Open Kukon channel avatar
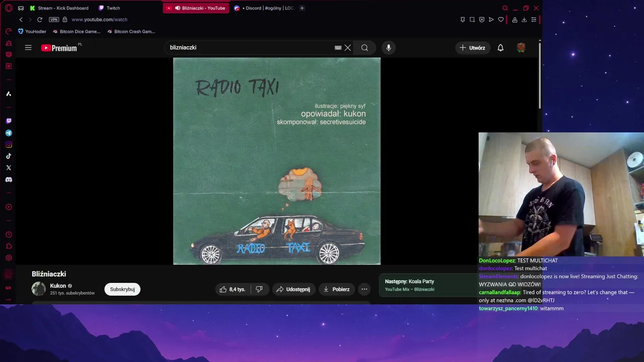Image resolution: width=644 pixels, height=362 pixels. point(39,289)
